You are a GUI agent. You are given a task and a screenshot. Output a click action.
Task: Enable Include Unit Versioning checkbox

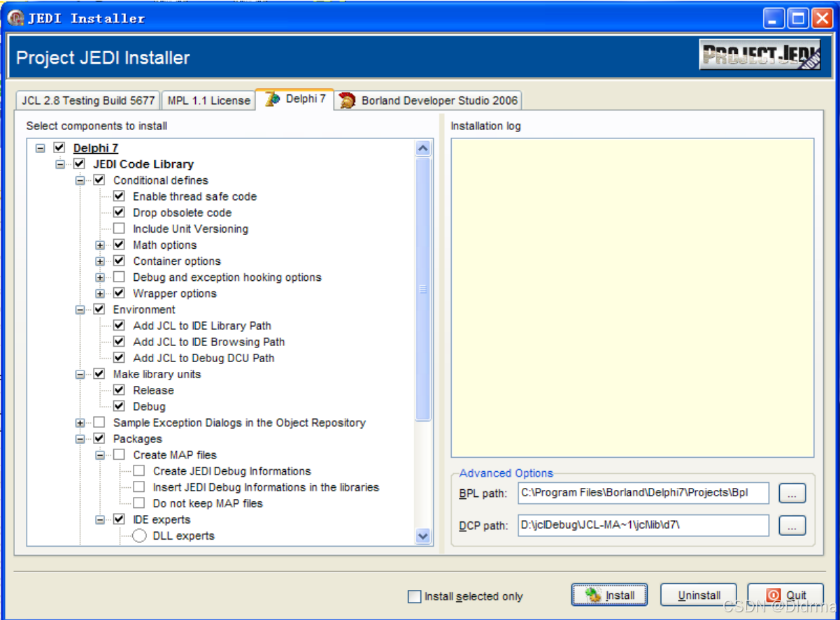[x=119, y=229]
